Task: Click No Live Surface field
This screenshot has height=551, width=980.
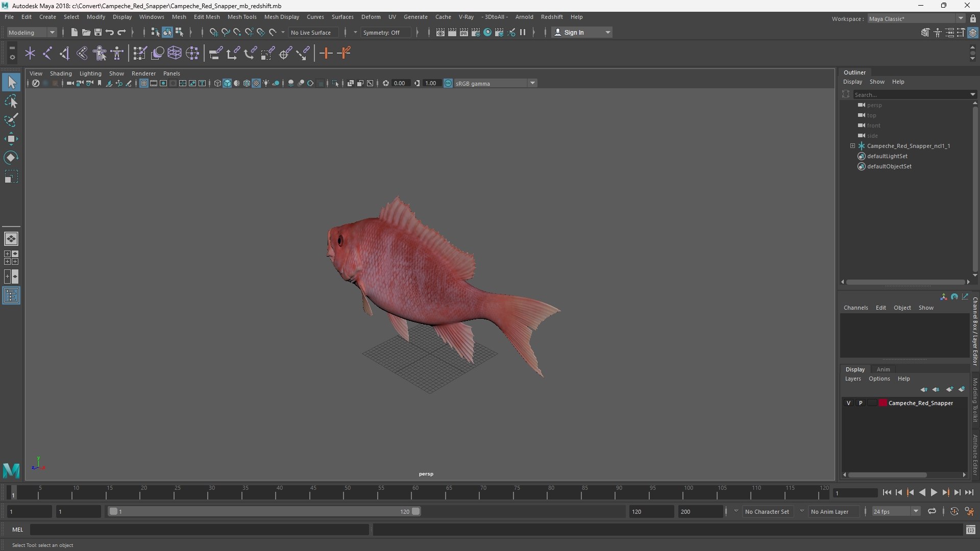Action: click(x=312, y=32)
